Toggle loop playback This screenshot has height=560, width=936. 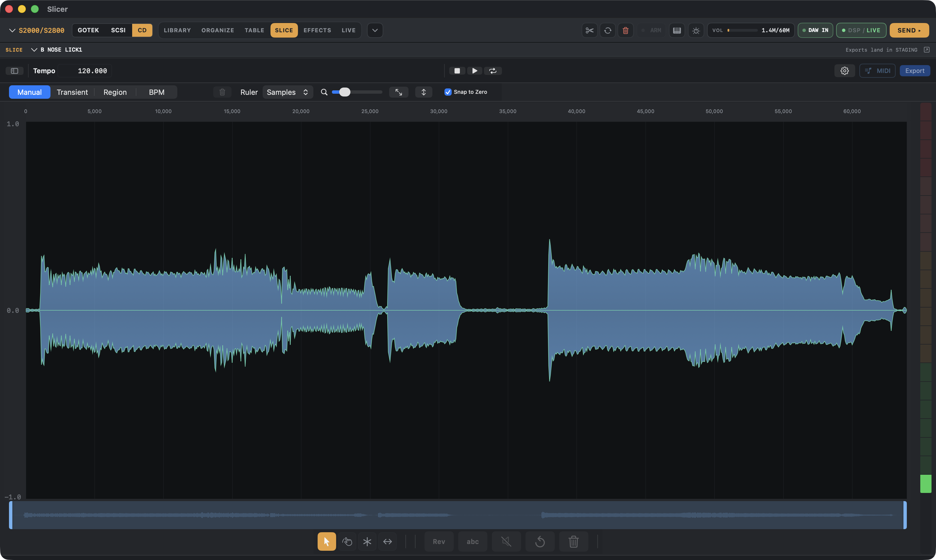493,71
